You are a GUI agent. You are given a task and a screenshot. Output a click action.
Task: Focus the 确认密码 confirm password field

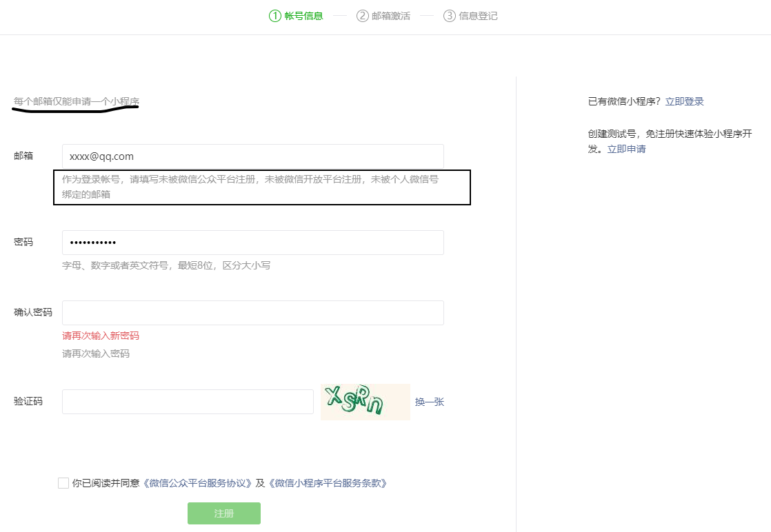click(x=252, y=312)
